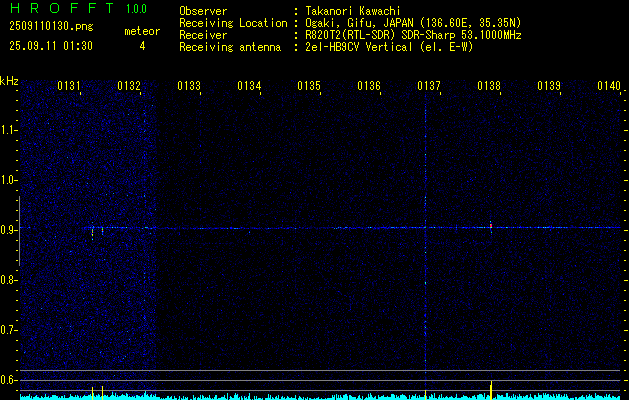Click time marker 0138
This screenshot has height=400, width=629.
tap(489, 86)
